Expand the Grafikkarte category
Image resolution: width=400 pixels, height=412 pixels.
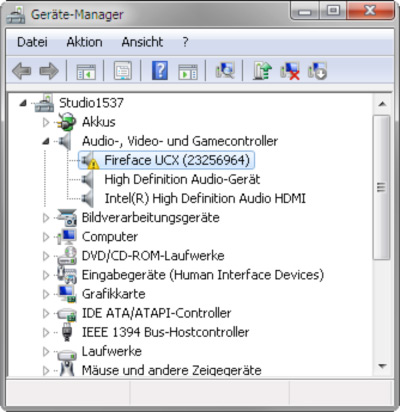point(46,294)
